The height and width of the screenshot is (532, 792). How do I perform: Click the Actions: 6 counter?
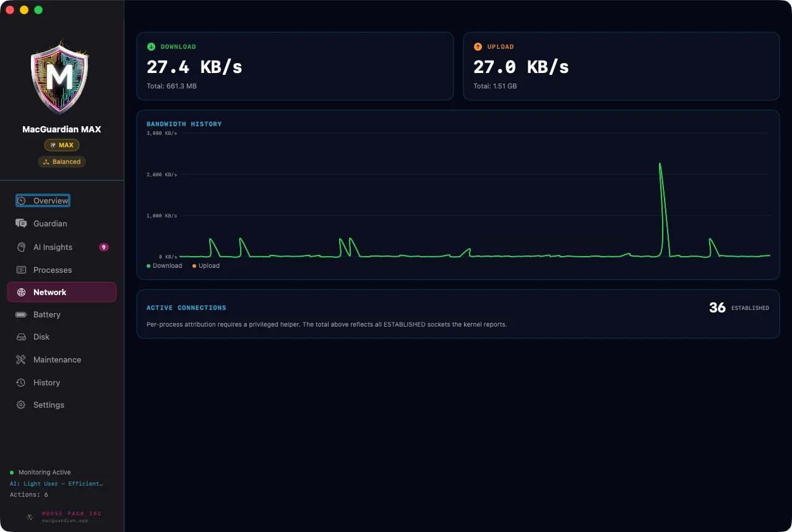point(28,495)
